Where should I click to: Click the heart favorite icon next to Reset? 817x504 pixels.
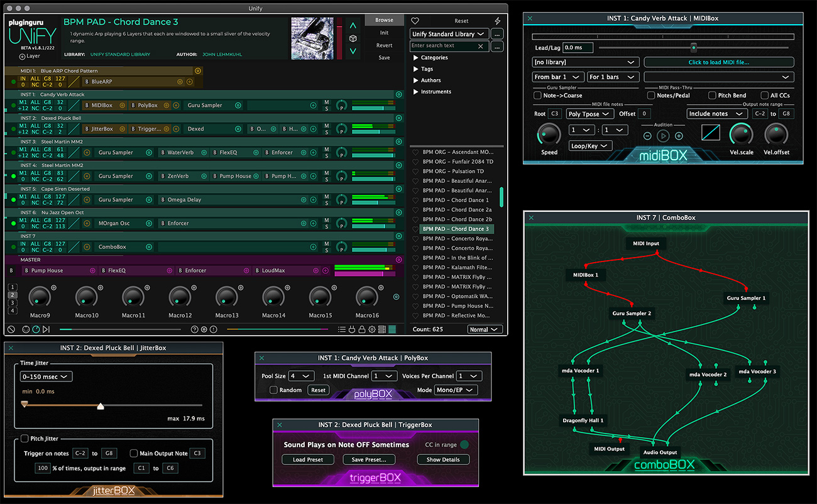[x=415, y=21]
